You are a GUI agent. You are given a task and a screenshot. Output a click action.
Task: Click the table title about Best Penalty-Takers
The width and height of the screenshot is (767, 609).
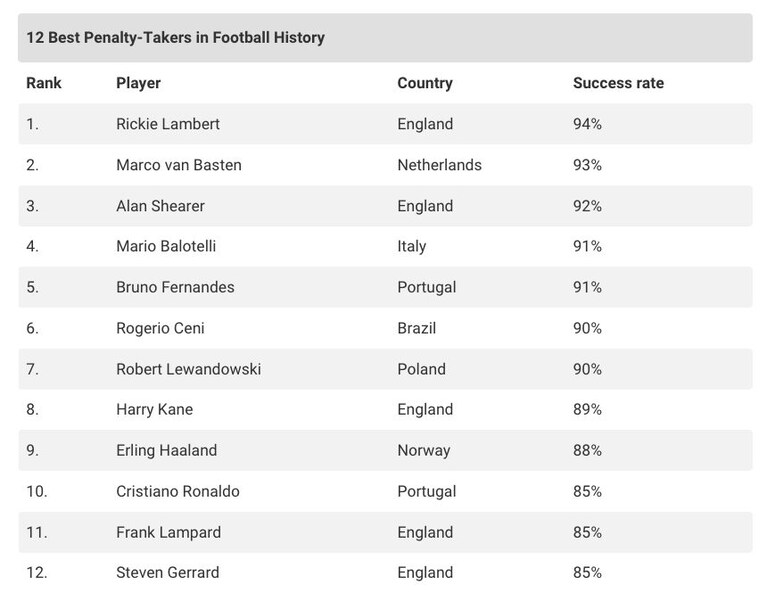tap(175, 38)
